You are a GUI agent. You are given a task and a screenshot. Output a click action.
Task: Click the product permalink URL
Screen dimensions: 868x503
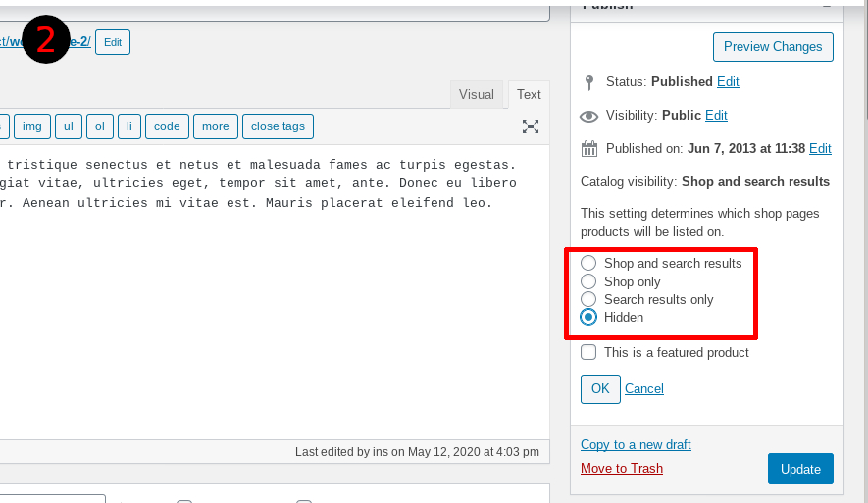[45, 42]
